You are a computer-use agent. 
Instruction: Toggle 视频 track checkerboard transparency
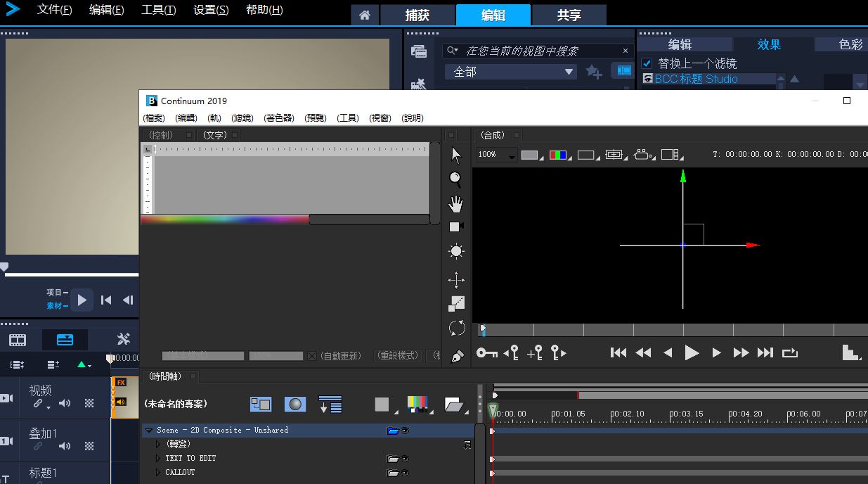89,403
